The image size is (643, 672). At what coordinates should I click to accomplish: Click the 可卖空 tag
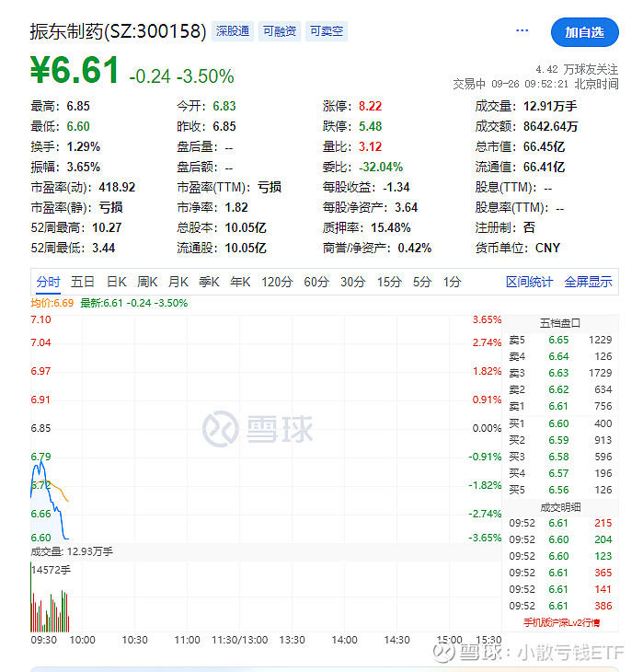(327, 31)
